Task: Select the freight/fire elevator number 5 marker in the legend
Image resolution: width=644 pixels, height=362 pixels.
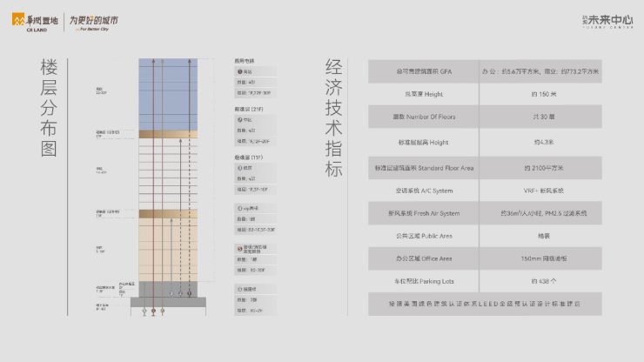Action: coord(240,249)
